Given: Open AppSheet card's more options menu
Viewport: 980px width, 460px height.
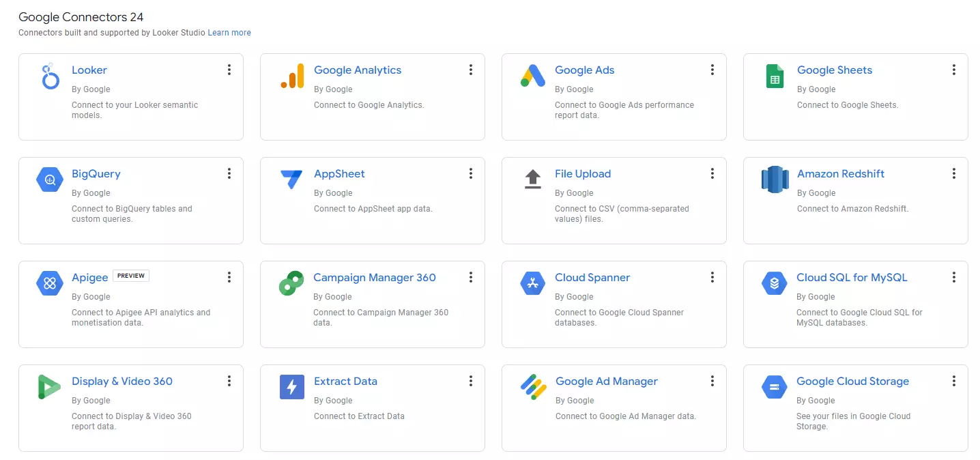Looking at the screenshot, I should (471, 173).
